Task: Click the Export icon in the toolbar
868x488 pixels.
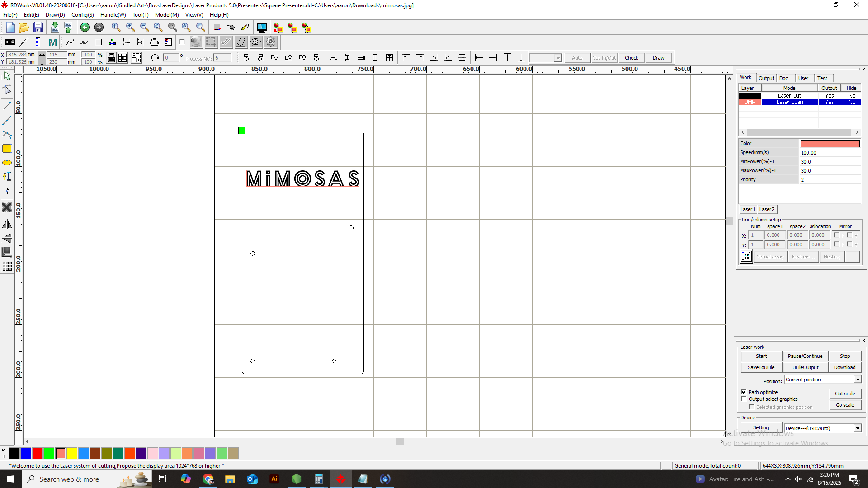Action: coord(68,28)
